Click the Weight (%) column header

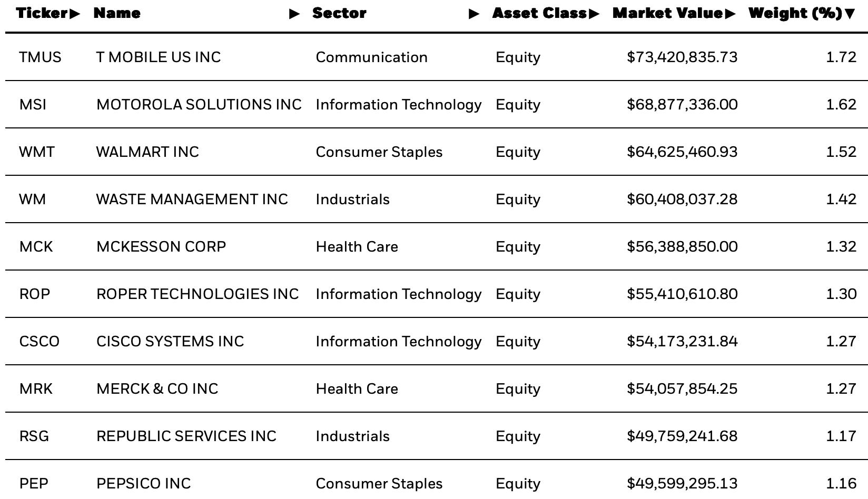(795, 13)
